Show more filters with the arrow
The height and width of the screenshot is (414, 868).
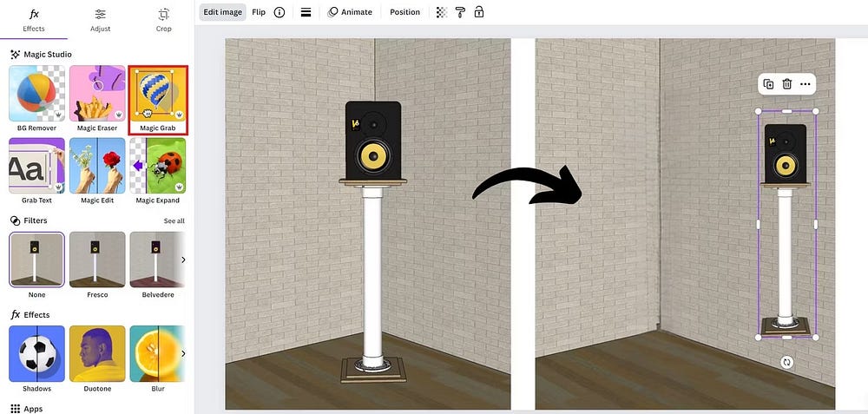[183, 260]
